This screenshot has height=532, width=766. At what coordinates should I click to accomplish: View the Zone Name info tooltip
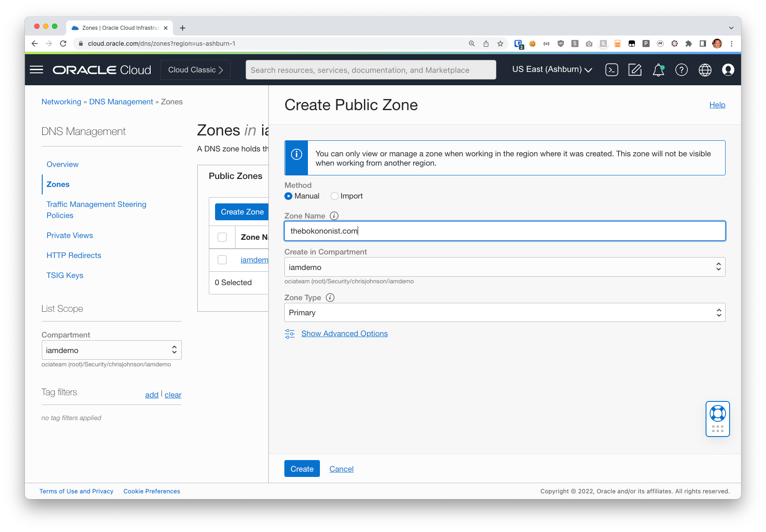(x=334, y=215)
